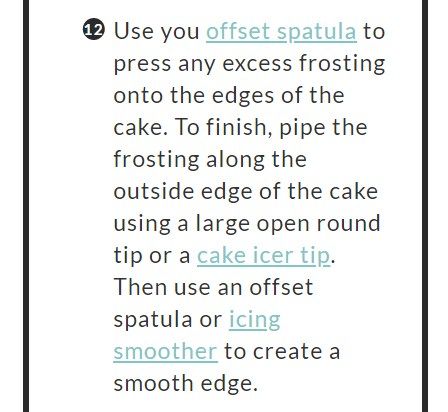The image size is (448, 412).
Task: Click the final words "smooth edge."
Action: (x=186, y=384)
